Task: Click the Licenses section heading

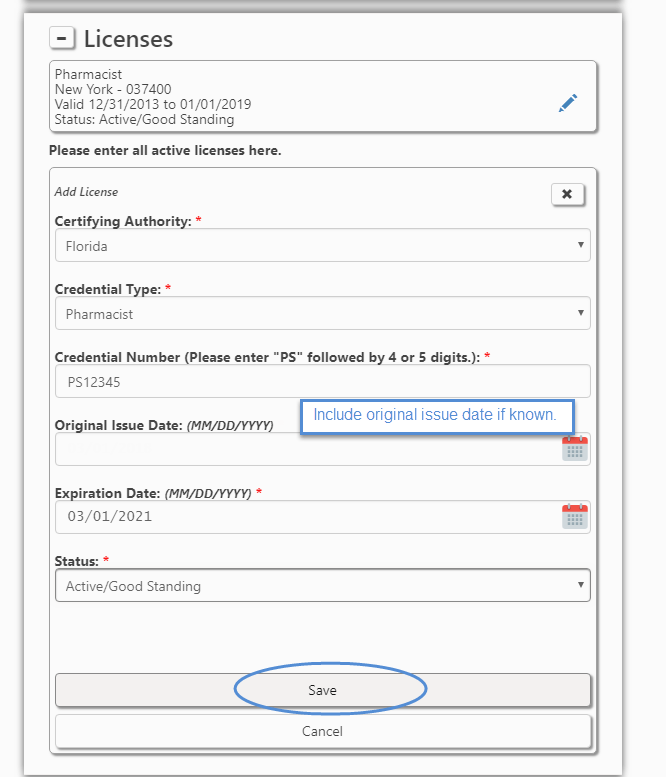Action: (128, 39)
